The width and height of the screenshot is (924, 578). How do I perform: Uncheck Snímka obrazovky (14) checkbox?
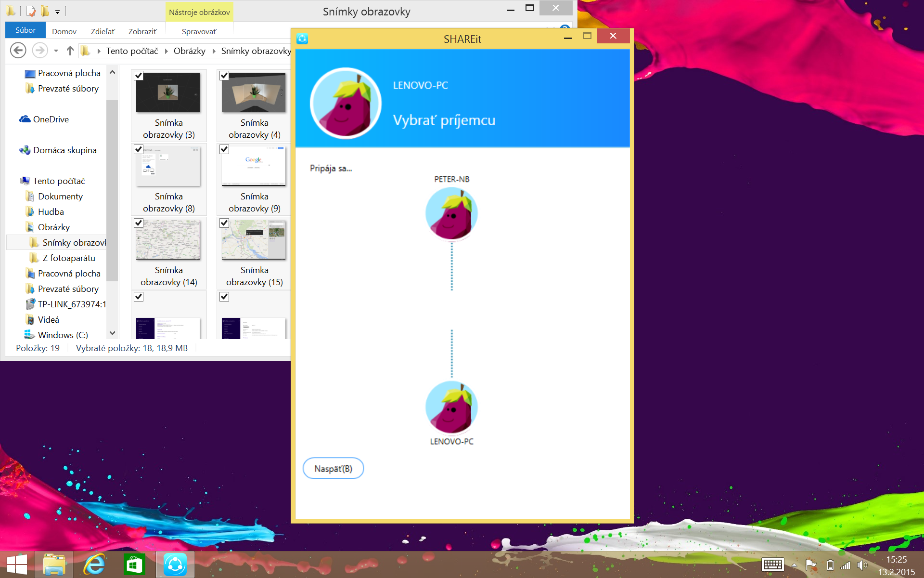click(x=139, y=223)
